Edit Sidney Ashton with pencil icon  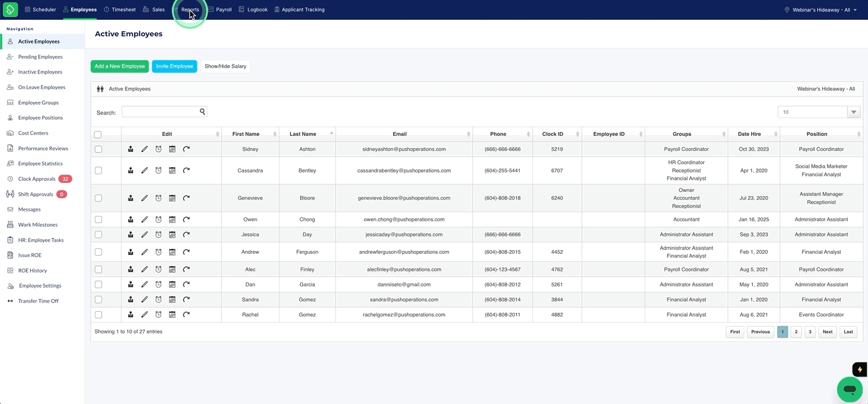pyautogui.click(x=144, y=149)
